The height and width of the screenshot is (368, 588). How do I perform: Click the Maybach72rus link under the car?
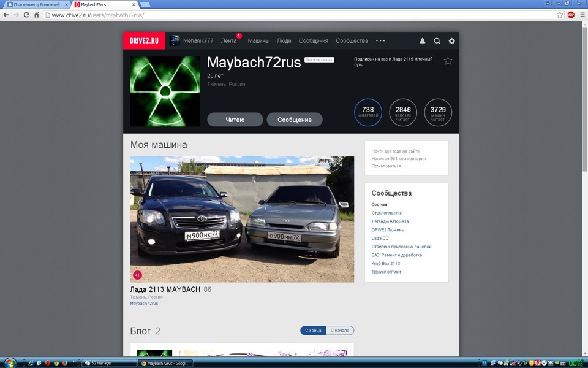(x=144, y=304)
